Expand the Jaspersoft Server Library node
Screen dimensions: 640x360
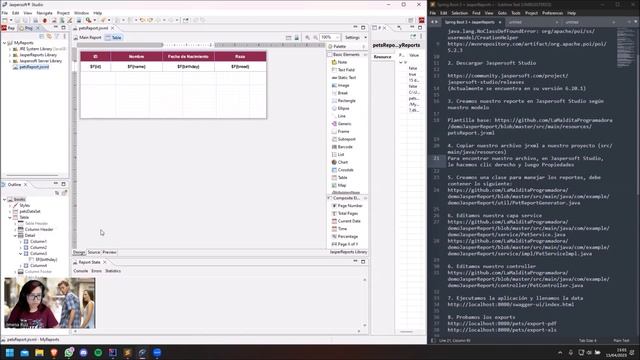coord(10,61)
